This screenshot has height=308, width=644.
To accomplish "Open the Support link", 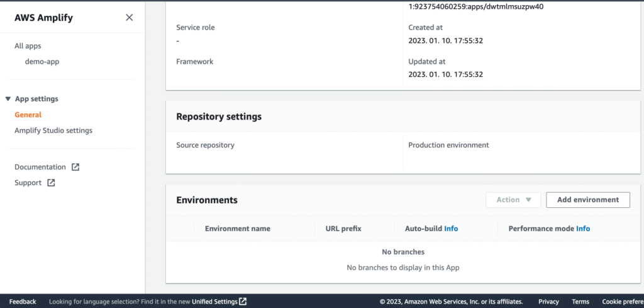I will [28, 183].
